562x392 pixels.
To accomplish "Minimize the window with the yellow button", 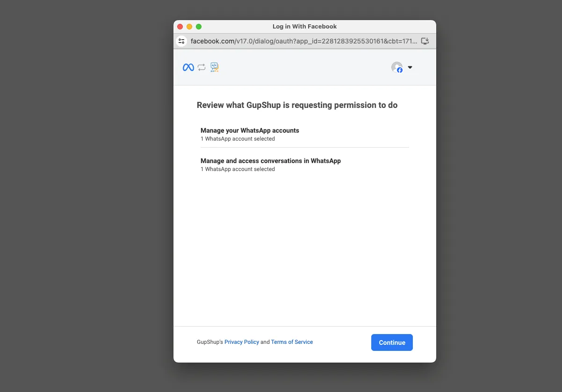I will pyautogui.click(x=189, y=27).
